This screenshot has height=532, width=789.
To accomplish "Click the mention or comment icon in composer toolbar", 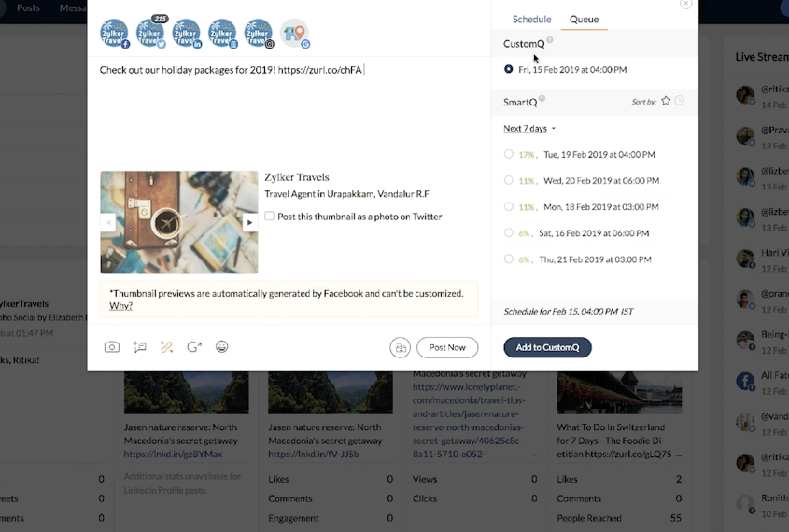I will (139, 347).
